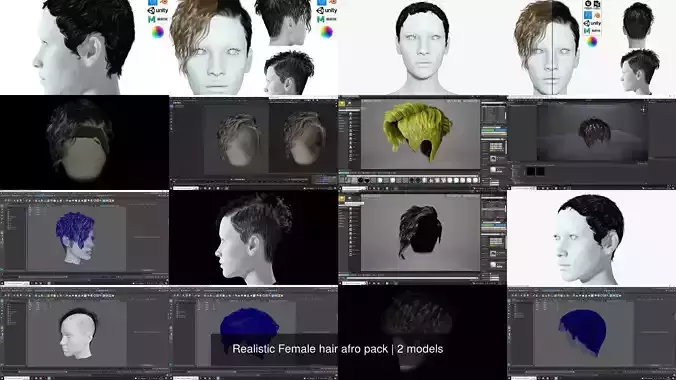
Task: Open the white head with mohawk Maya thumbnail
Action: tap(84, 333)
